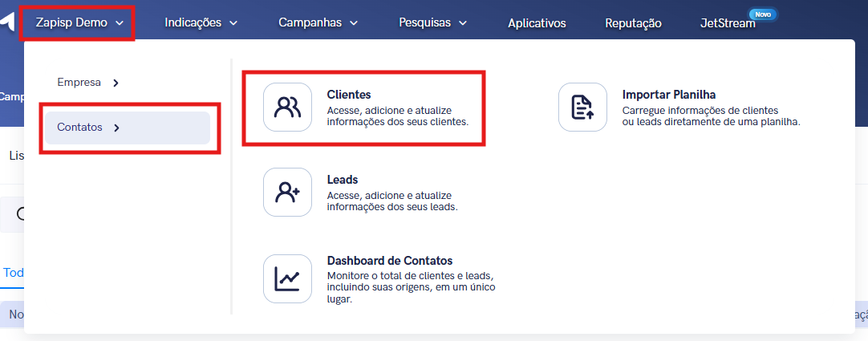This screenshot has width=868, height=341.
Task: Open the Campanhas dropdown menu
Action: click(318, 23)
